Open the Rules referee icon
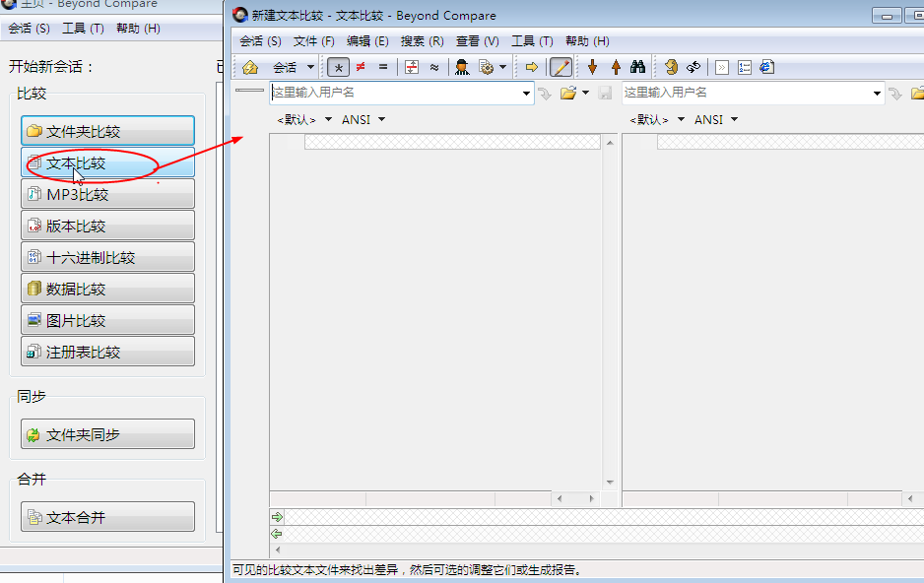Screen dimensions: 924x583 click(462, 67)
